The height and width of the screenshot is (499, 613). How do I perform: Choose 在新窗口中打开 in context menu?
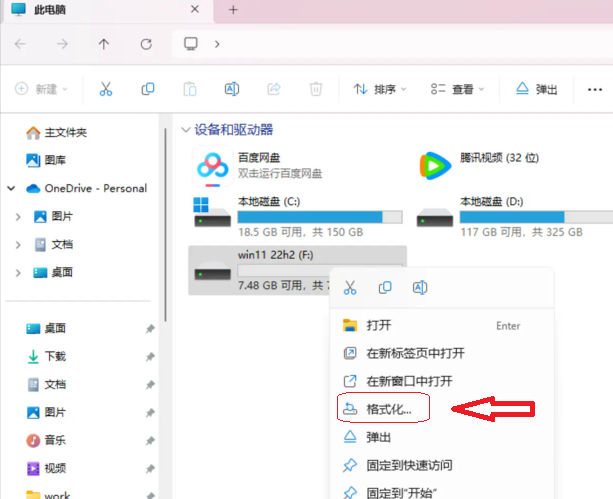442,381
